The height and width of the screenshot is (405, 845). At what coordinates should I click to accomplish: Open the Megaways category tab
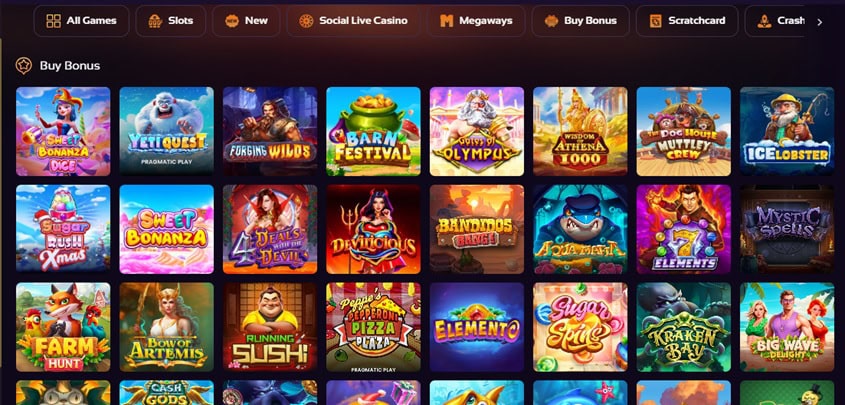coord(476,21)
